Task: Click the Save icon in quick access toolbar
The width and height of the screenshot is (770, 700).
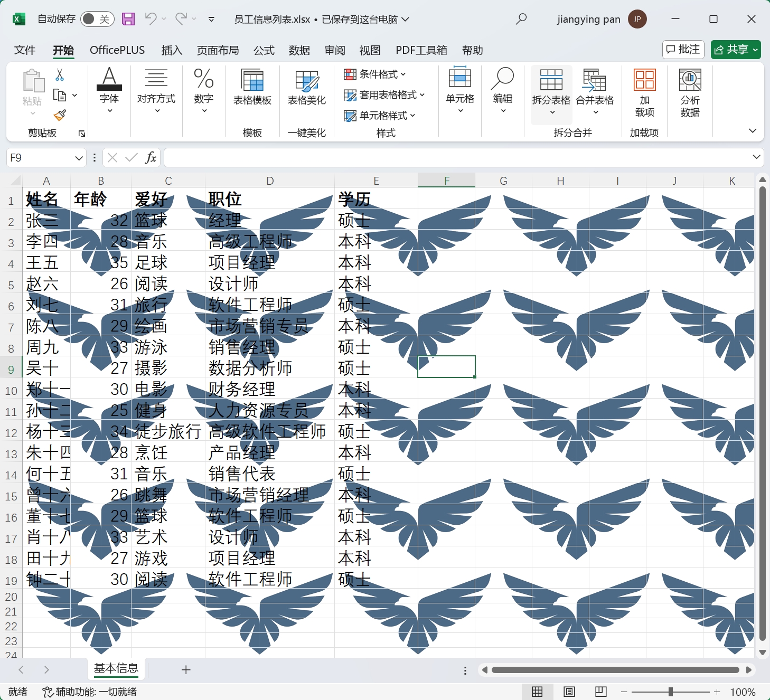Action: coord(128,19)
